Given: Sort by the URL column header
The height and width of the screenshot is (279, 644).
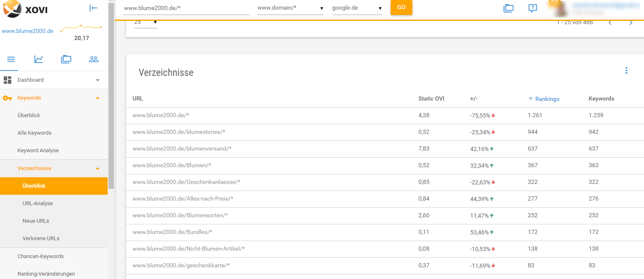Looking at the screenshot, I should tap(138, 99).
